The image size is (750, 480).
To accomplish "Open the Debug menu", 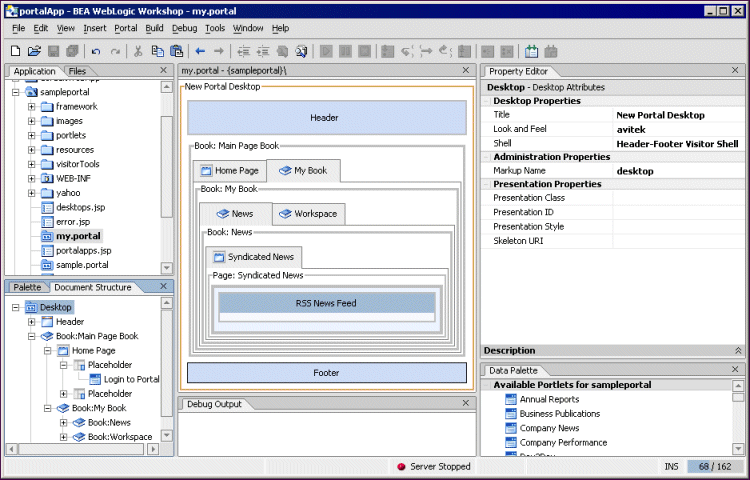I will click(185, 28).
